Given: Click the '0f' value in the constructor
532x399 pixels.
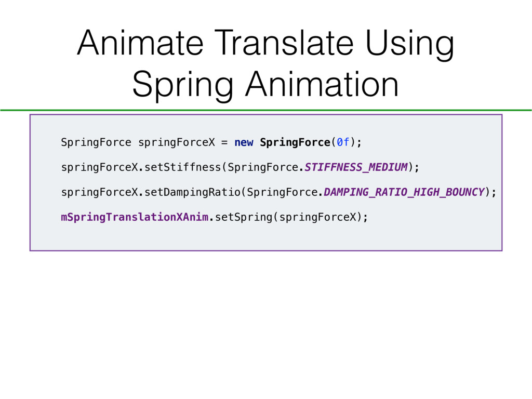Looking at the screenshot, I should click(x=343, y=142).
